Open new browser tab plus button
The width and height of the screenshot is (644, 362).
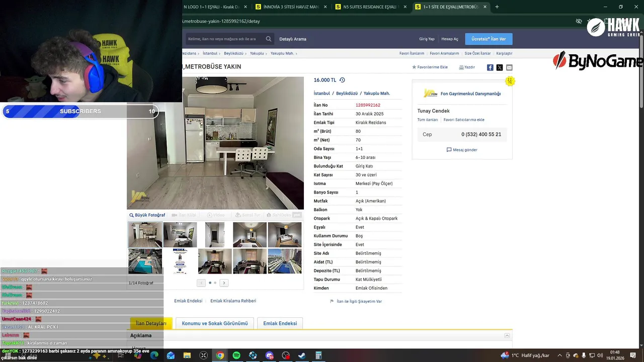click(497, 7)
